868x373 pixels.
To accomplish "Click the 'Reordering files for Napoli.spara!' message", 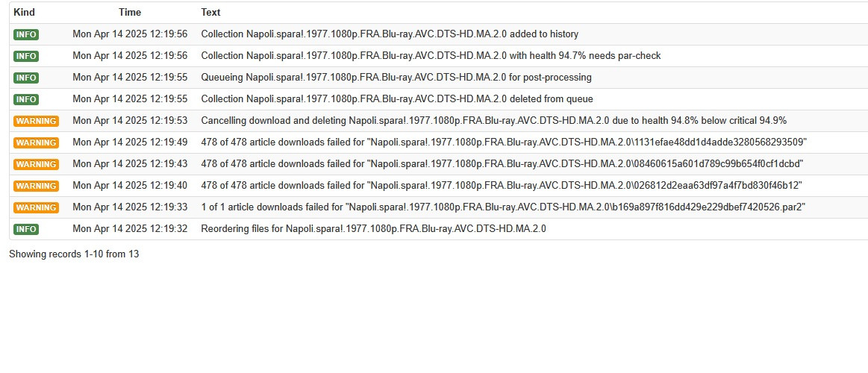I will coord(374,228).
